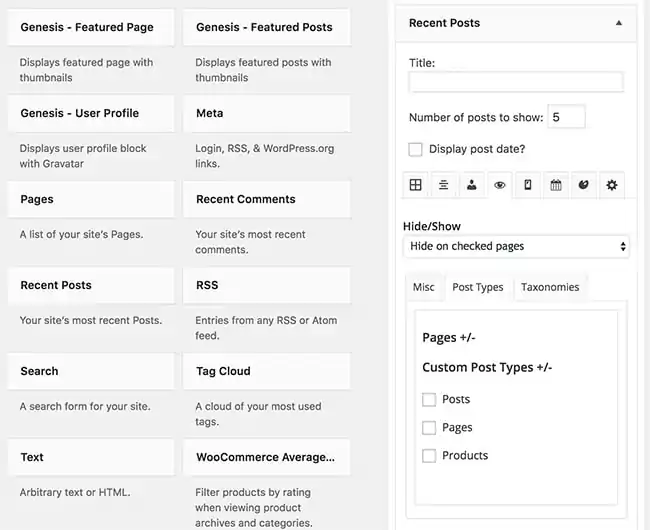The image size is (650, 530).
Task: Select the Recent Posts available widget
Action: [91, 286]
